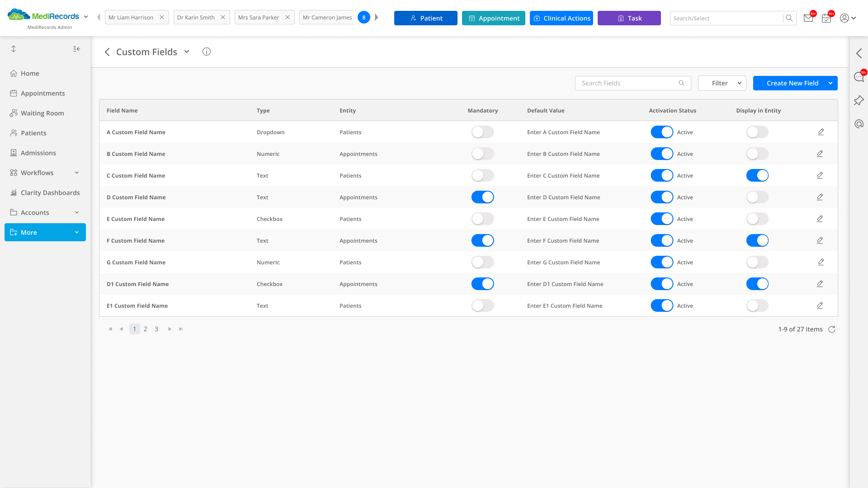Image resolution: width=868 pixels, height=488 pixels.
Task: Click the pin icon in the right panel
Action: [x=859, y=100]
